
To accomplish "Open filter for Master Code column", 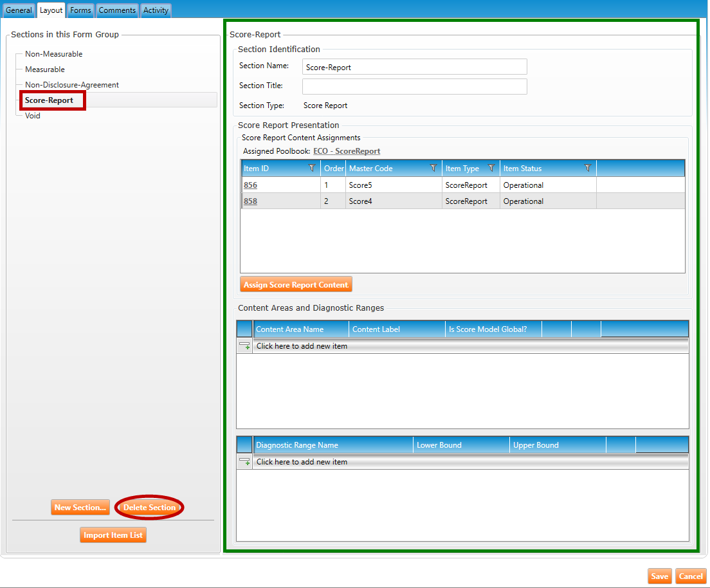I will tap(433, 169).
